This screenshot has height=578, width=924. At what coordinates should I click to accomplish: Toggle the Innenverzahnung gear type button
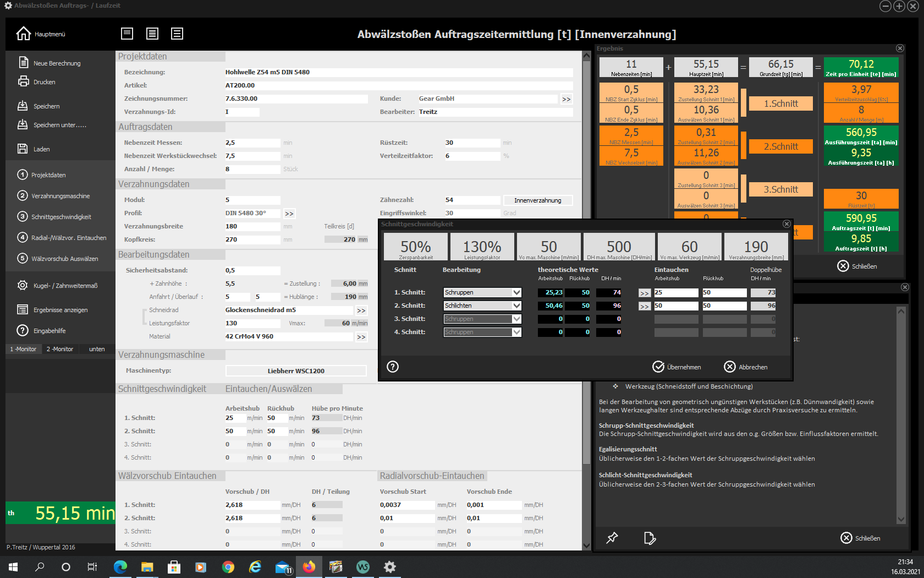[x=537, y=200]
